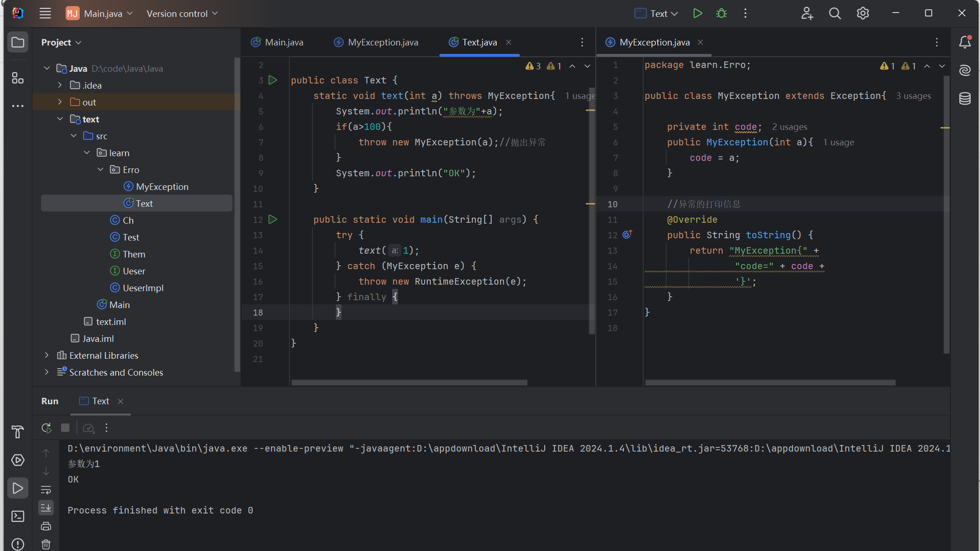Click overriding-method gutter icon at toString

627,234
